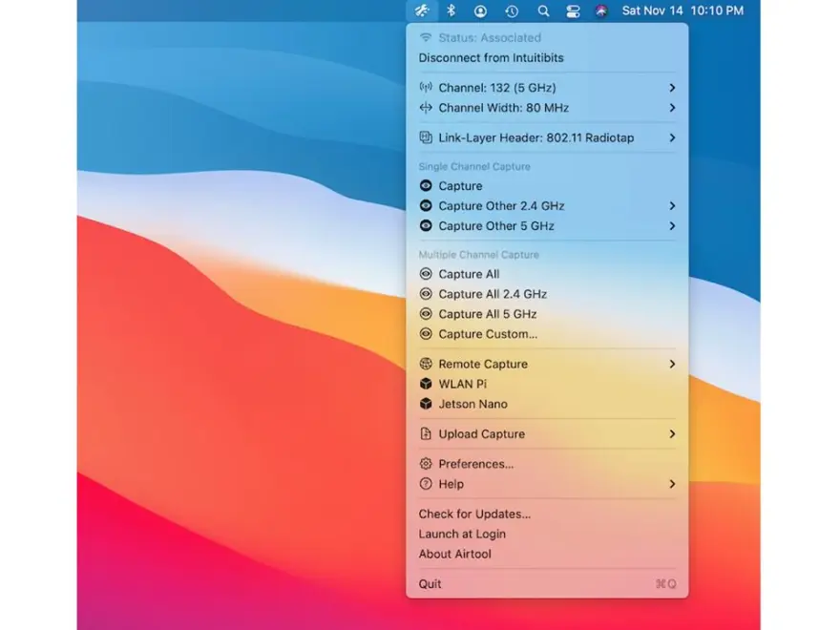Open the Help menu item
Viewport: 840px width, 630px height.
point(547,484)
